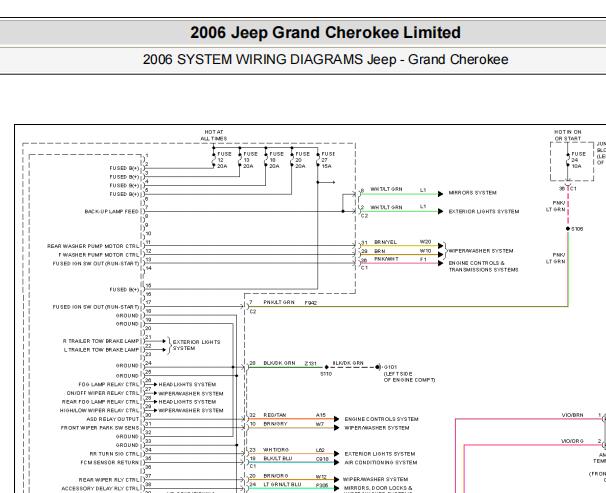Click the C918 circuit code label
Viewport: 606px width, 493px height.
coord(322,459)
